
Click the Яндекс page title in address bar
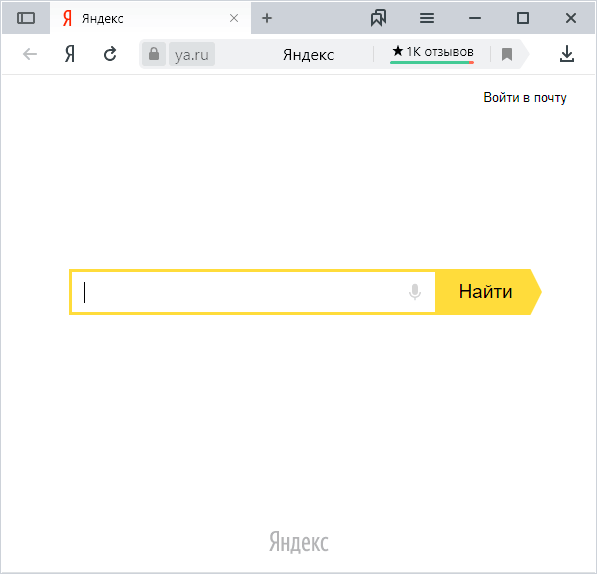308,55
